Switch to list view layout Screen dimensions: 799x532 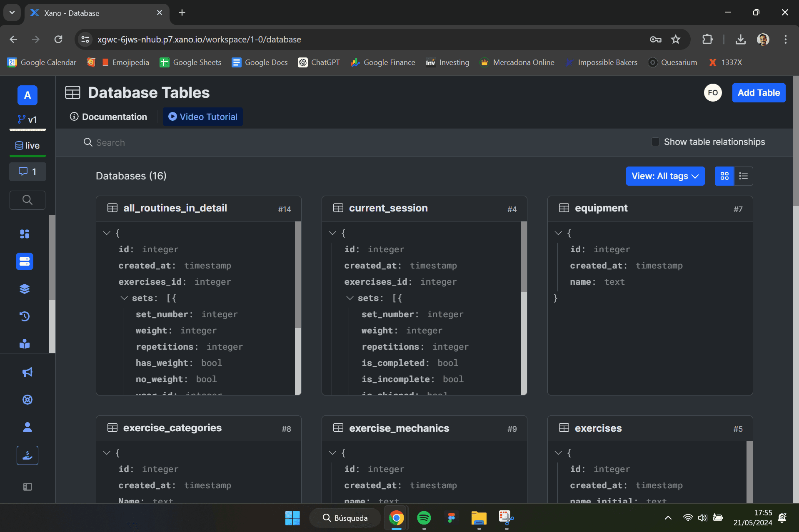(744, 176)
